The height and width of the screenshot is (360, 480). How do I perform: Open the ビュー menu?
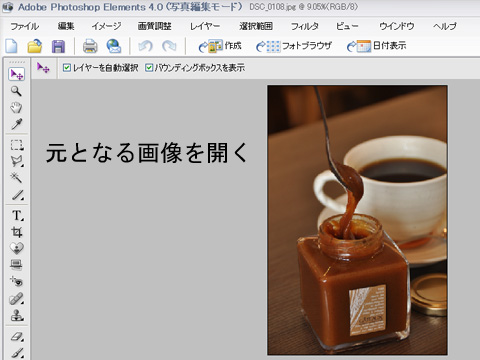(347, 26)
